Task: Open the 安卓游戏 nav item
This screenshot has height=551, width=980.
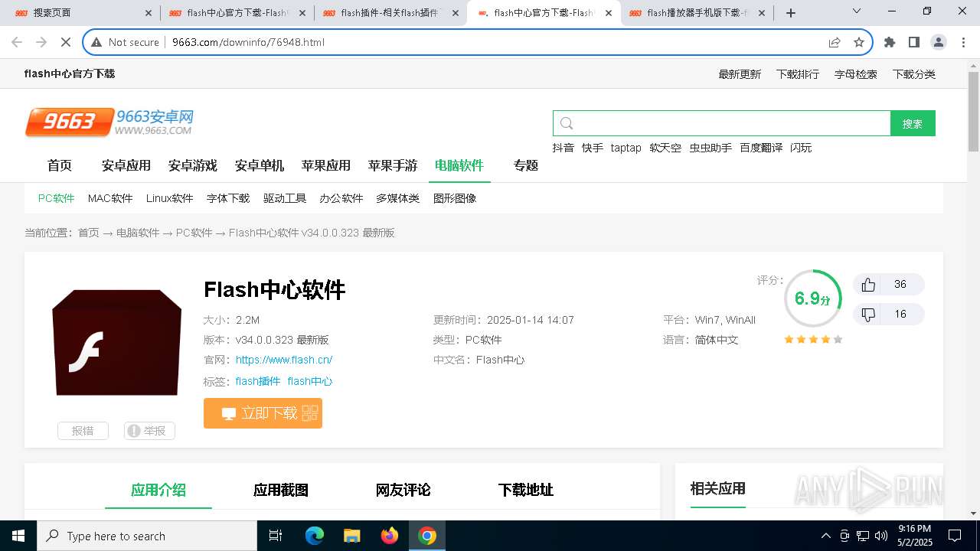Action: (x=193, y=165)
